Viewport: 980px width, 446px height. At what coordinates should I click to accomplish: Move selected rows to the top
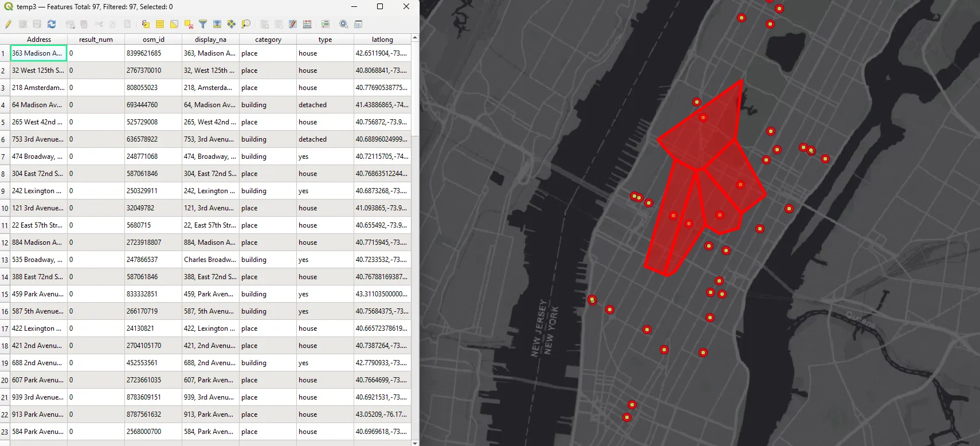point(217,24)
